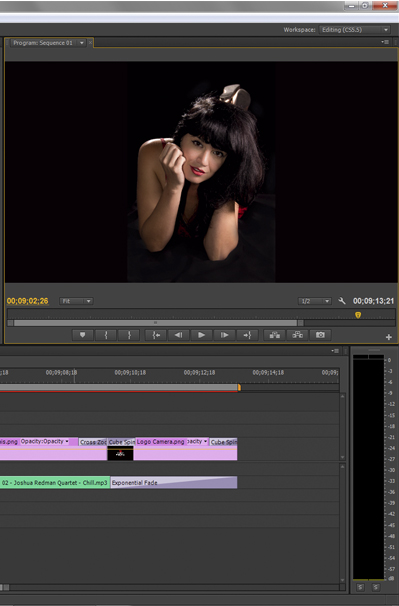Open Program monitor settings wrench

tap(342, 301)
